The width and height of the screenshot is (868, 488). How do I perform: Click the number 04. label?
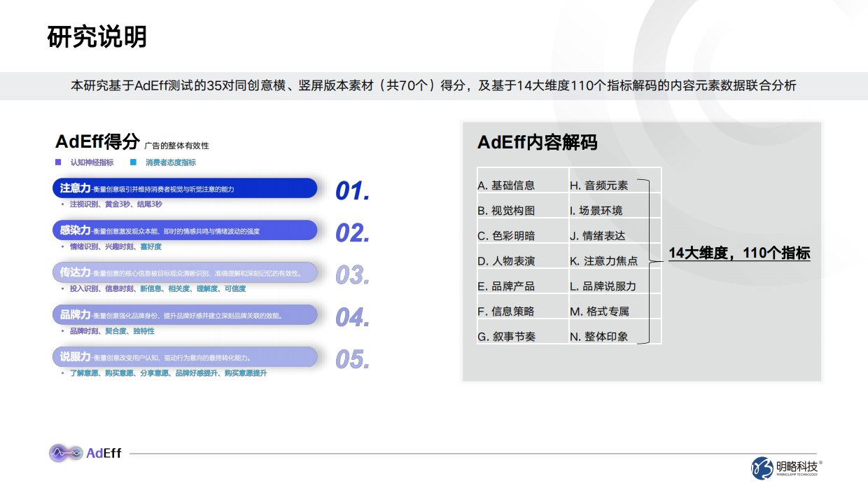(353, 317)
